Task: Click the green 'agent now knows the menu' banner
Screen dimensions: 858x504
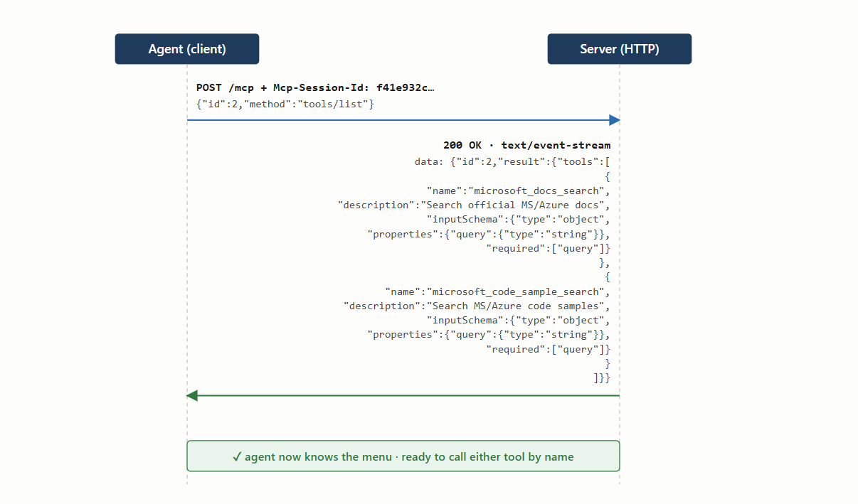Action: 403,456
